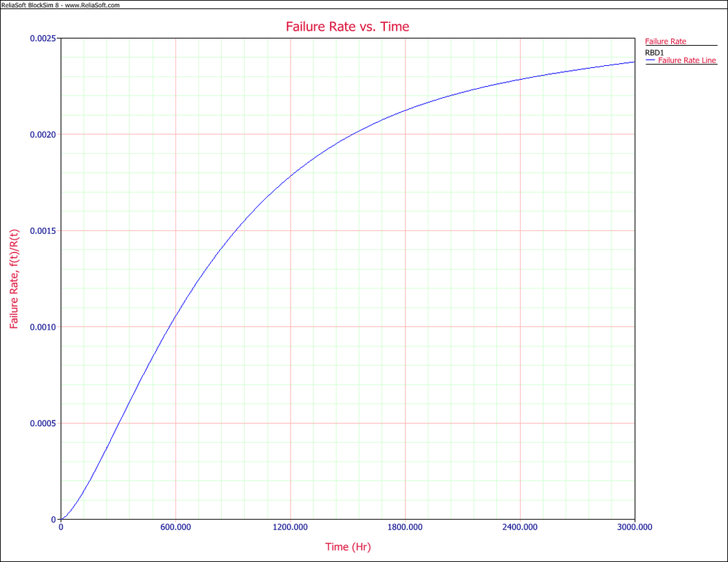Select the 2400.000 x-axis tick label
728x562 pixels.
[520, 527]
